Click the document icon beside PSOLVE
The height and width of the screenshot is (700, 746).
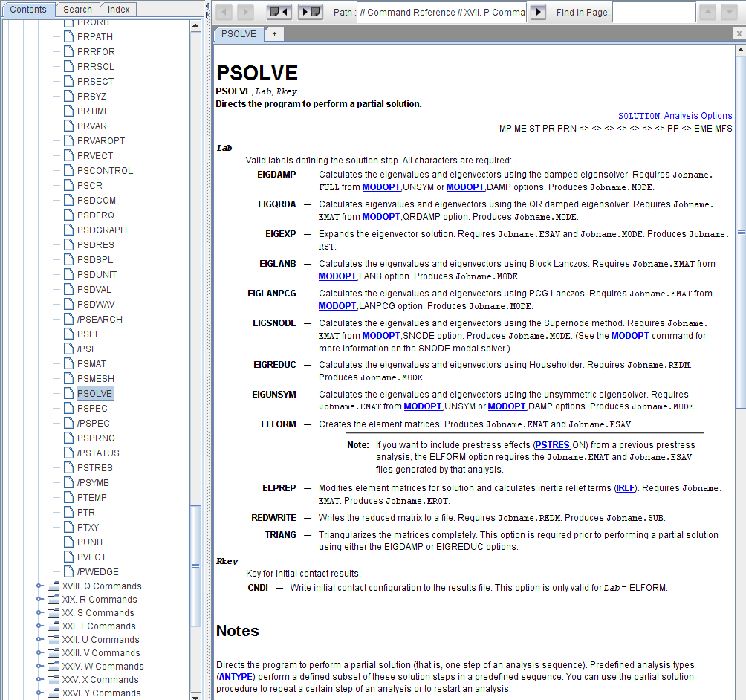[69, 394]
